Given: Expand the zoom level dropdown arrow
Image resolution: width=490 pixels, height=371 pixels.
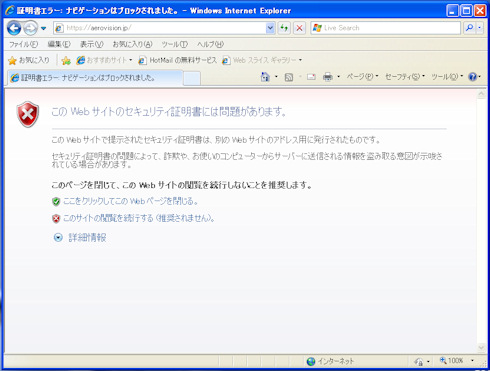Looking at the screenshot, I should [472, 361].
